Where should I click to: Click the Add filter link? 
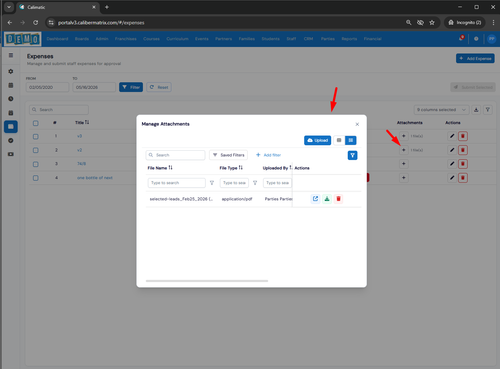click(269, 155)
